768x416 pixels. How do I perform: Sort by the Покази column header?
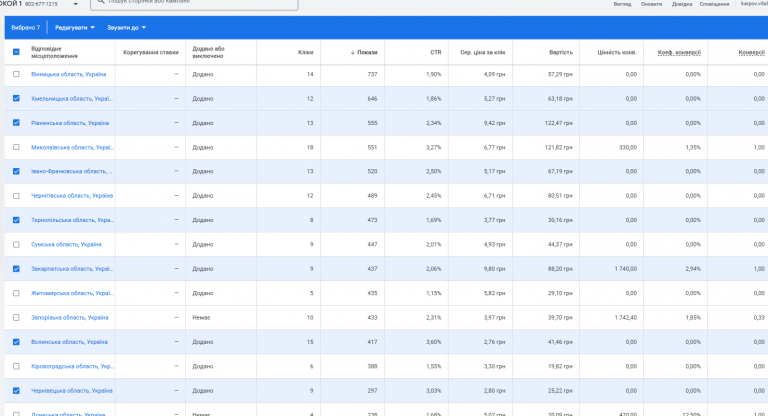click(x=367, y=52)
